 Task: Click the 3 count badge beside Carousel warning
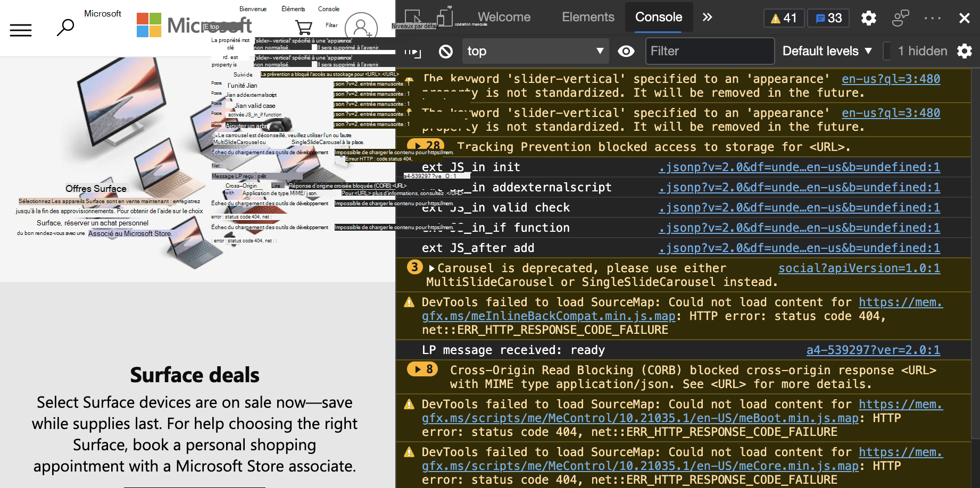click(414, 267)
